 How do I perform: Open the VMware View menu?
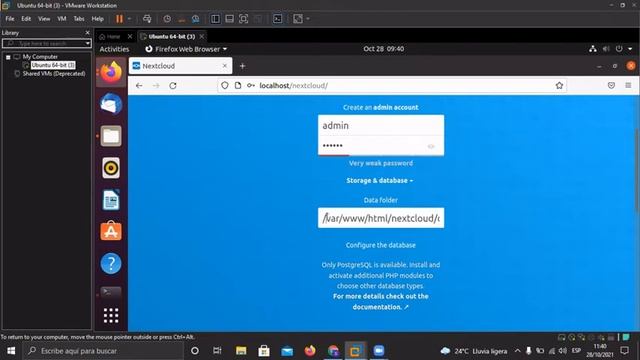(44, 19)
